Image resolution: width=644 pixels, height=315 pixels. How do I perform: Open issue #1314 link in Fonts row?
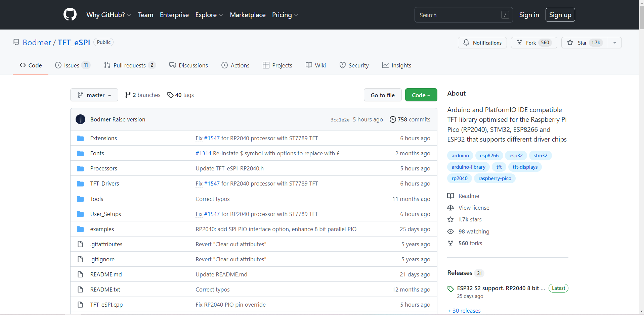[203, 153]
